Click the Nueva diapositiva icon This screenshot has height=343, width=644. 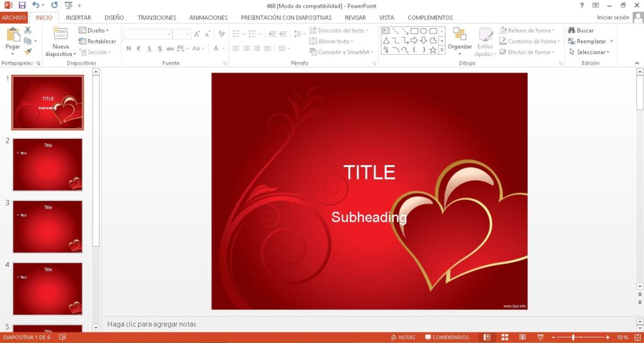pyautogui.click(x=60, y=34)
